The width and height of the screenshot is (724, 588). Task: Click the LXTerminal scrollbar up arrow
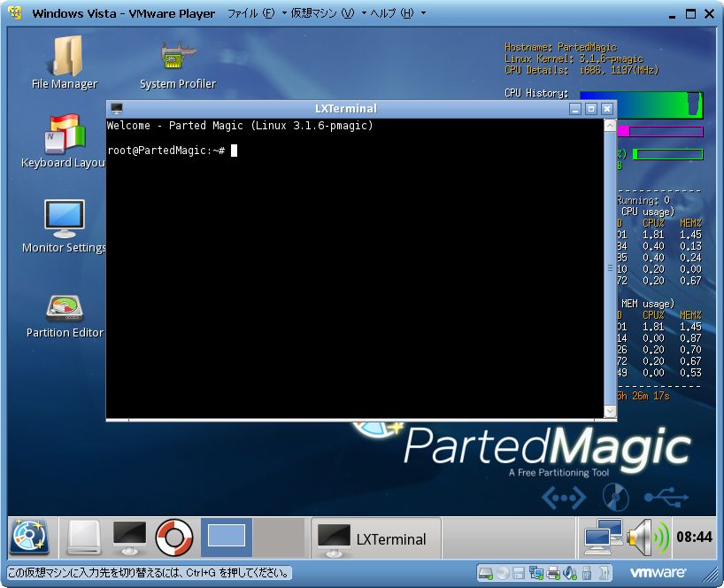(611, 123)
